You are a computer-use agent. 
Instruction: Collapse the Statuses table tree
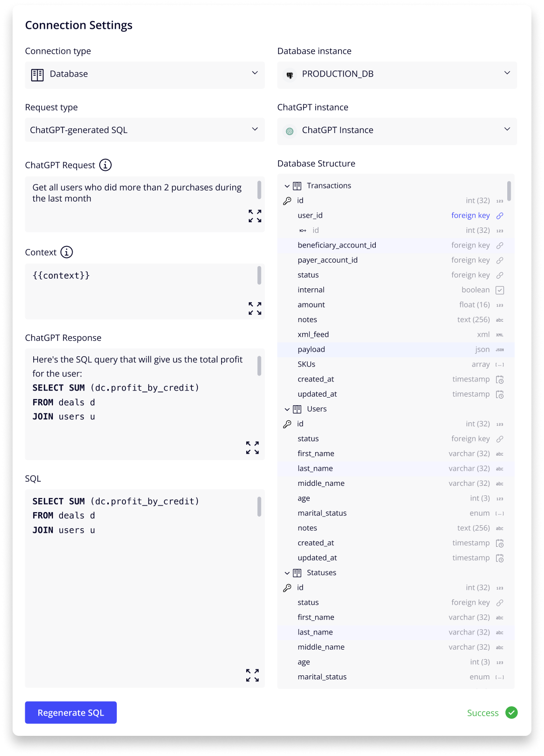[x=287, y=573]
